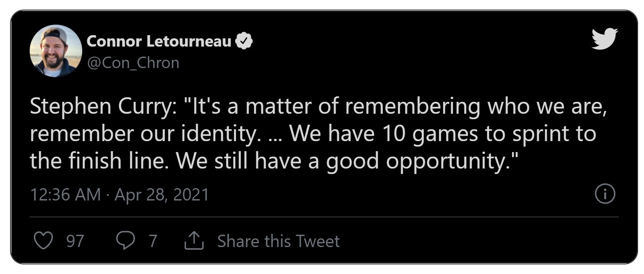The width and height of the screenshot is (644, 274).
Task: Click the tweet's second line about 10 games
Action: (313, 134)
